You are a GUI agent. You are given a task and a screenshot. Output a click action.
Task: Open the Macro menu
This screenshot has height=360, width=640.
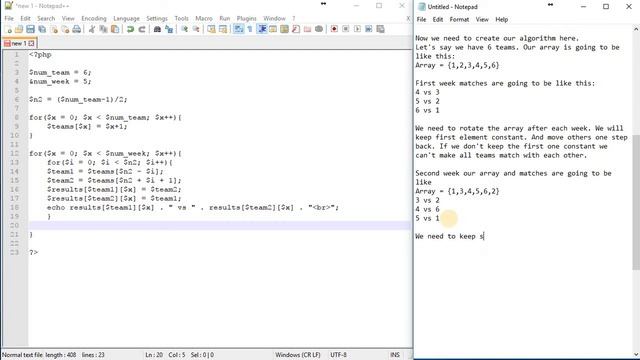click(204, 18)
